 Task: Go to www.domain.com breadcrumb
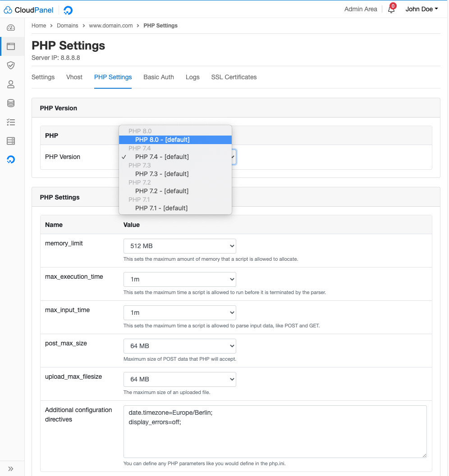(x=111, y=26)
